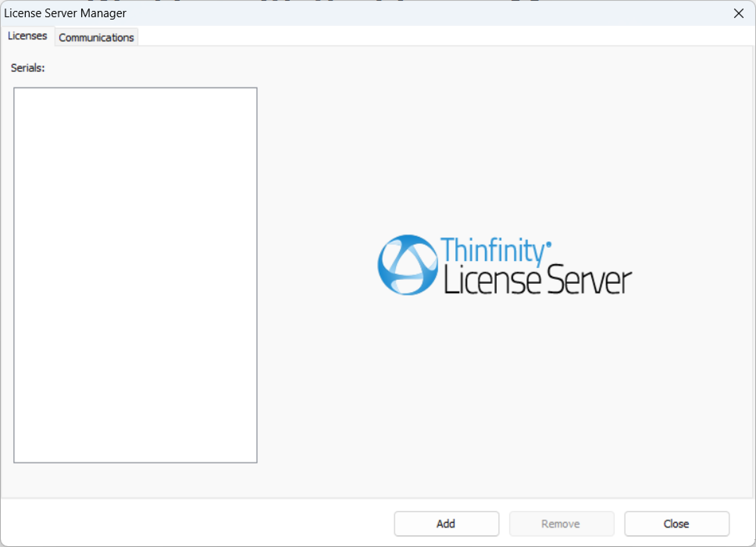Viewport: 756px width, 547px height.
Task: Close the License Server Manager window
Action: coord(738,13)
